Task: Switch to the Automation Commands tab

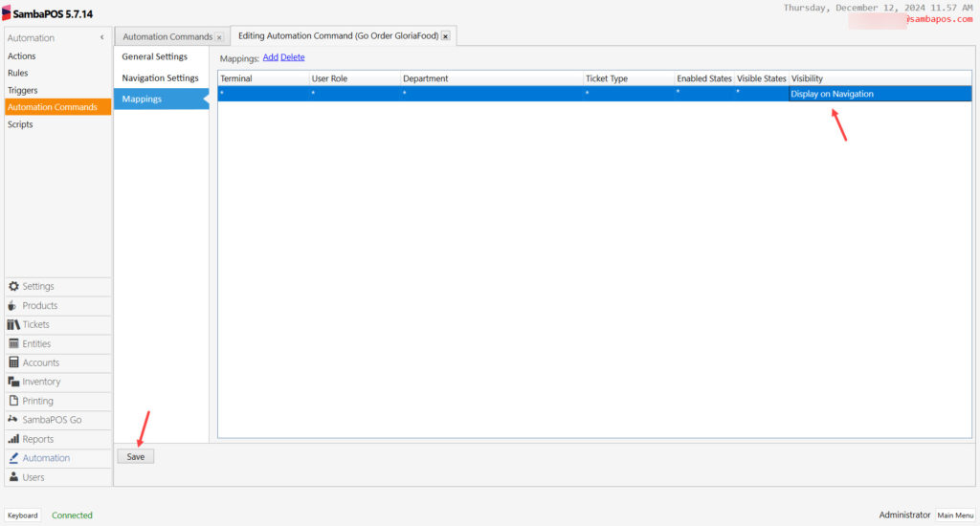Action: 167,37
